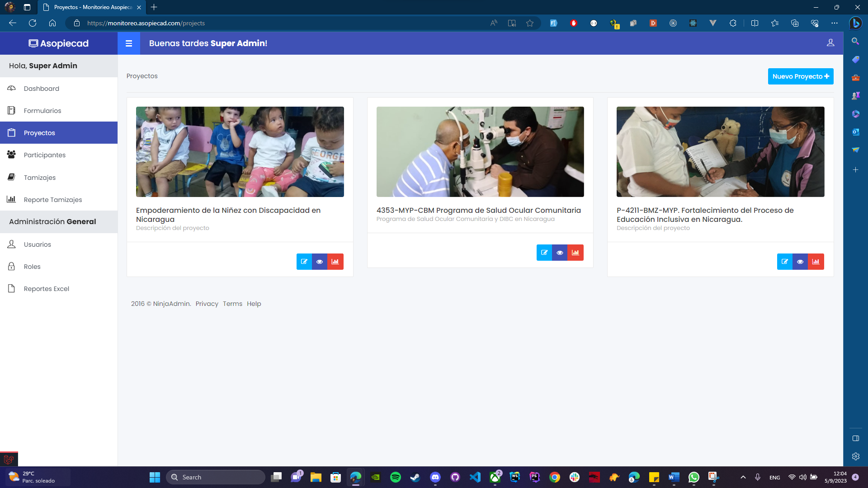
Task: Open the user profile icon in header
Action: (830, 42)
